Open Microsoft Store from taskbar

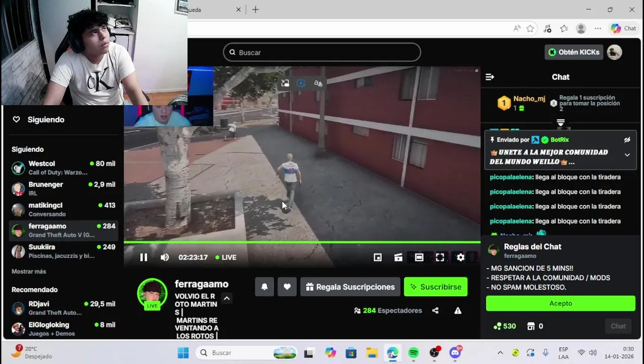[x=351, y=353]
